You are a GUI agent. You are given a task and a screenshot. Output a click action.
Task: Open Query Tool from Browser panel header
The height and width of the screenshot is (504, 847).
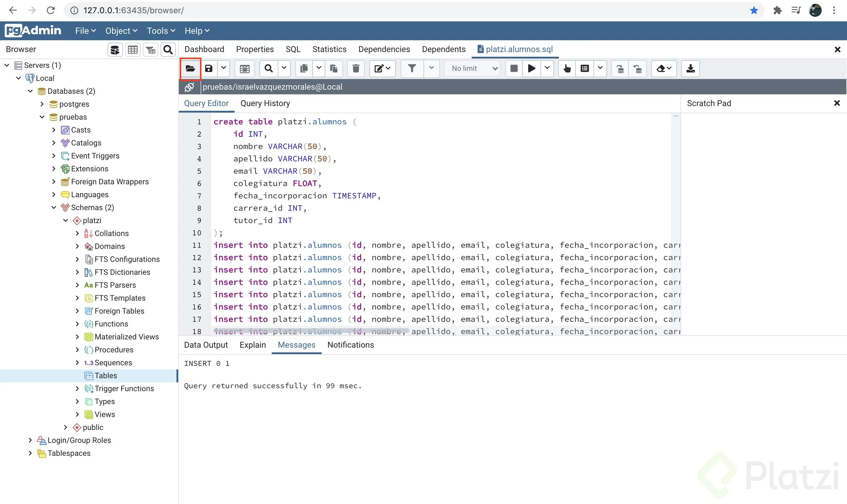pyautogui.click(x=115, y=50)
